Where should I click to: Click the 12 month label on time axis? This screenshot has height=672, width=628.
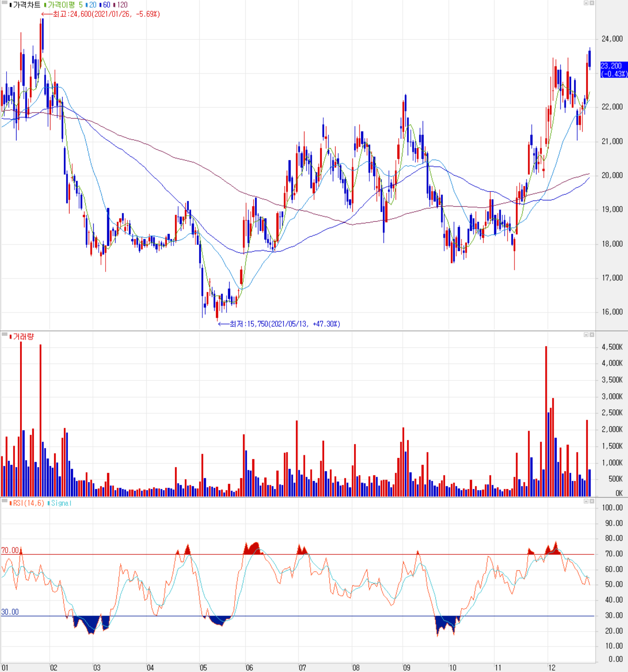[x=552, y=668]
